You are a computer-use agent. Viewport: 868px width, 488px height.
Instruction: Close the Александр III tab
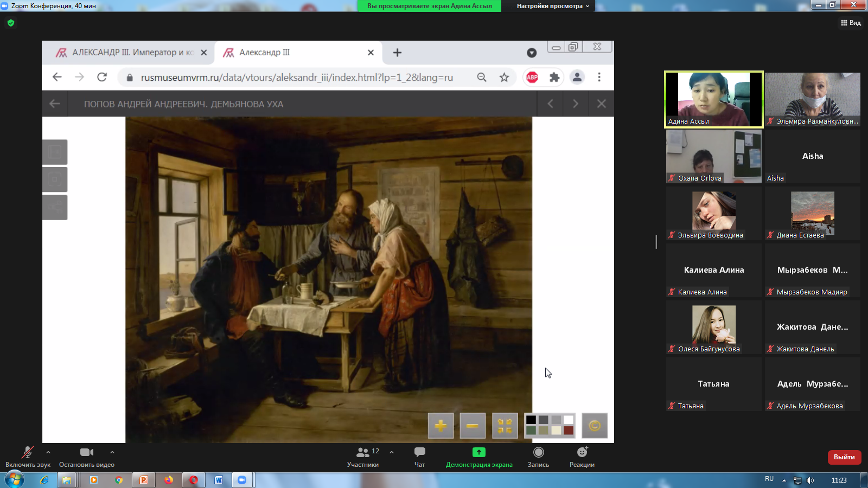point(371,53)
